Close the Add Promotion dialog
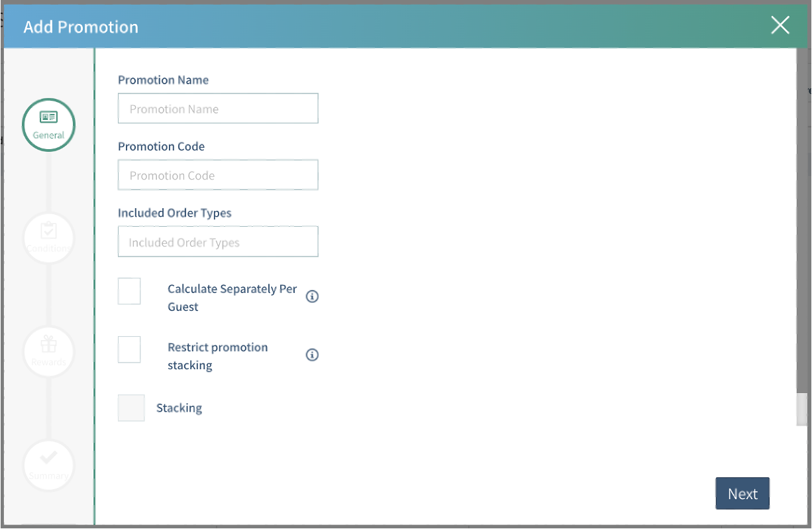812x529 pixels. pyautogui.click(x=780, y=25)
